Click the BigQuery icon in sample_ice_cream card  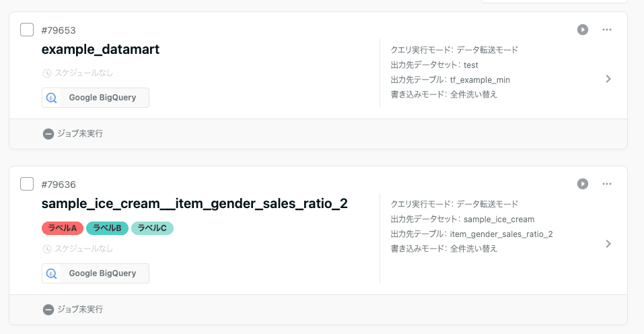[x=52, y=273]
